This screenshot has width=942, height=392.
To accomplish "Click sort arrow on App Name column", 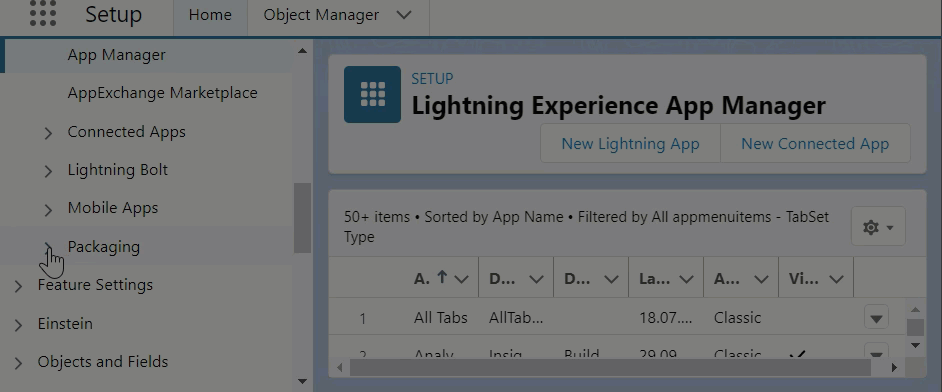I will pos(442,278).
